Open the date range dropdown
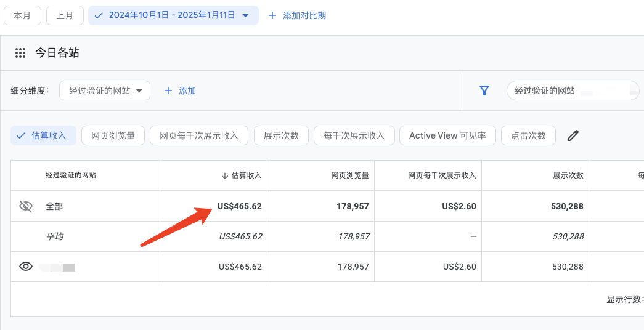The width and height of the screenshot is (644, 330). pyautogui.click(x=173, y=15)
